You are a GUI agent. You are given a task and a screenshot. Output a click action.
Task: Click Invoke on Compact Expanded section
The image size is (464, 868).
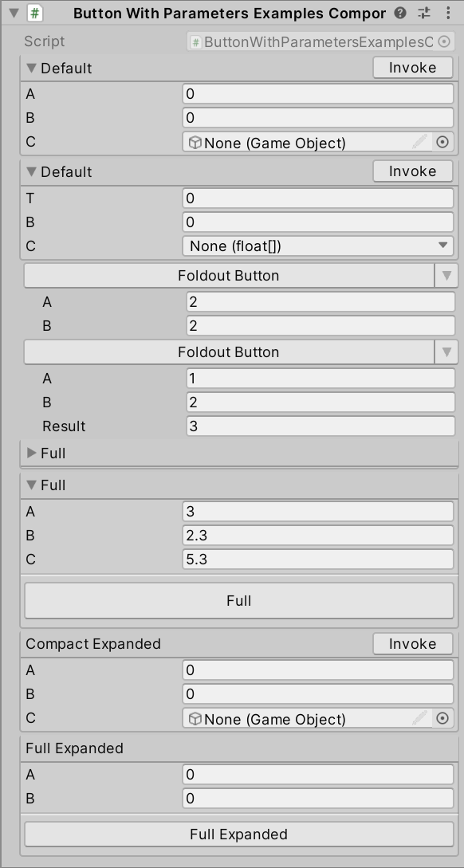413,644
